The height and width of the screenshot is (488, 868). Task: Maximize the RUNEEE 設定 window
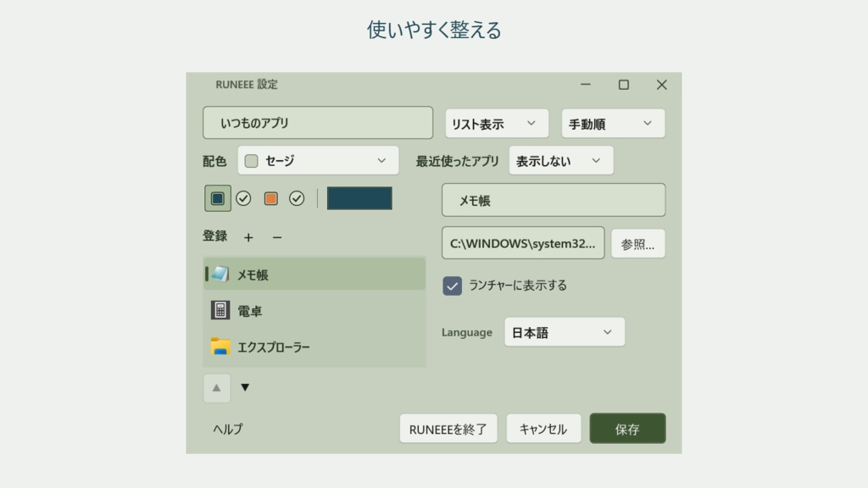pos(624,85)
